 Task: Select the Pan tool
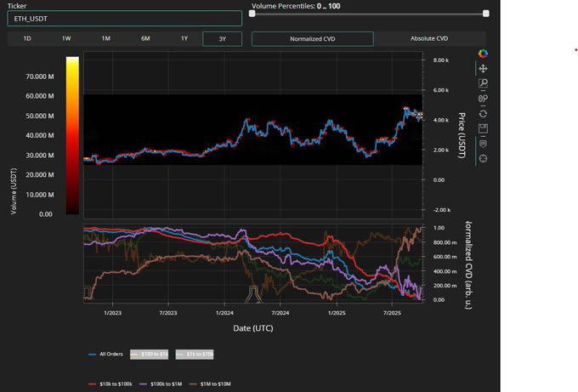(483, 69)
